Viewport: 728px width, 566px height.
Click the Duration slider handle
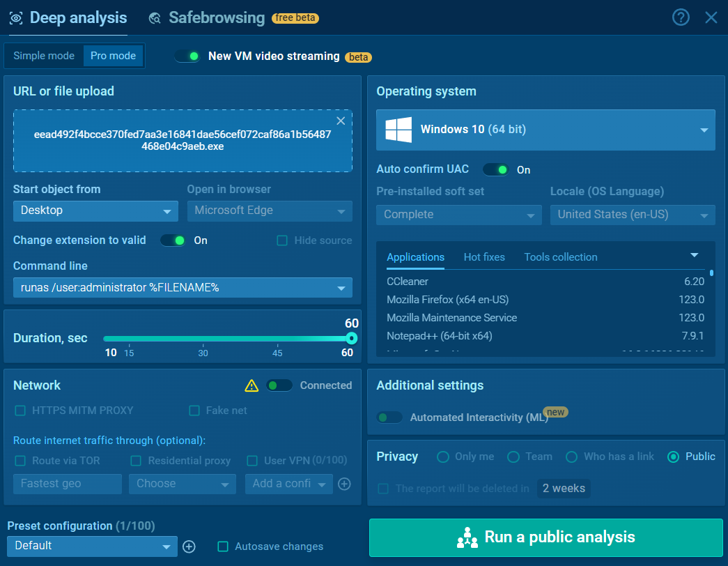pyautogui.click(x=352, y=338)
